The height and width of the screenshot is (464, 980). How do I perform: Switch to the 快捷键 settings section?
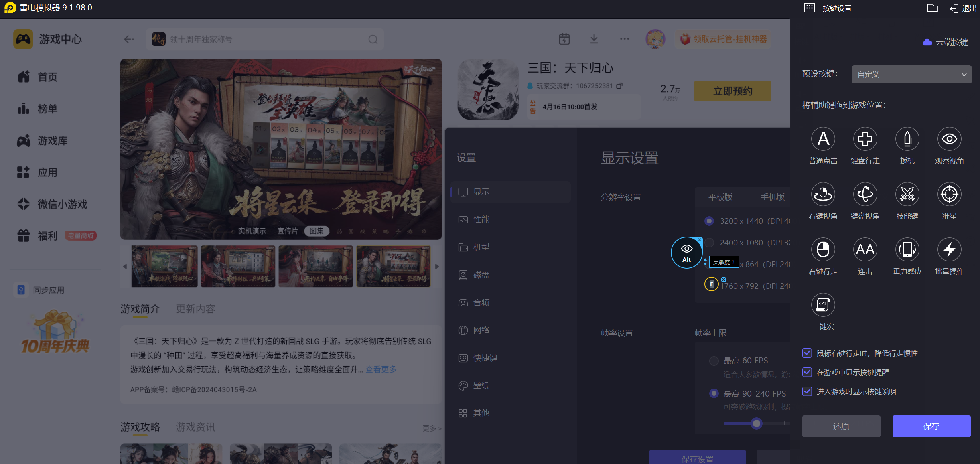pos(485,358)
